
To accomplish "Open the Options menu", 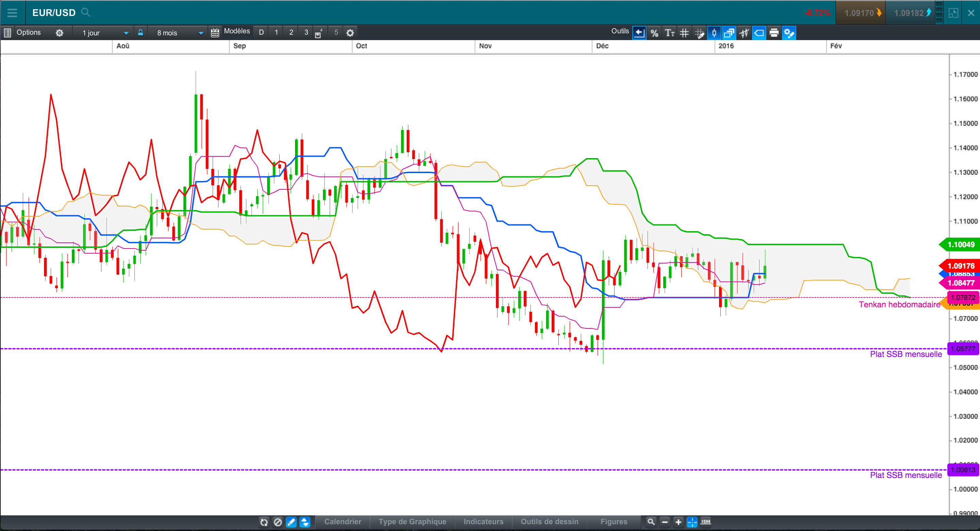I will click(29, 33).
